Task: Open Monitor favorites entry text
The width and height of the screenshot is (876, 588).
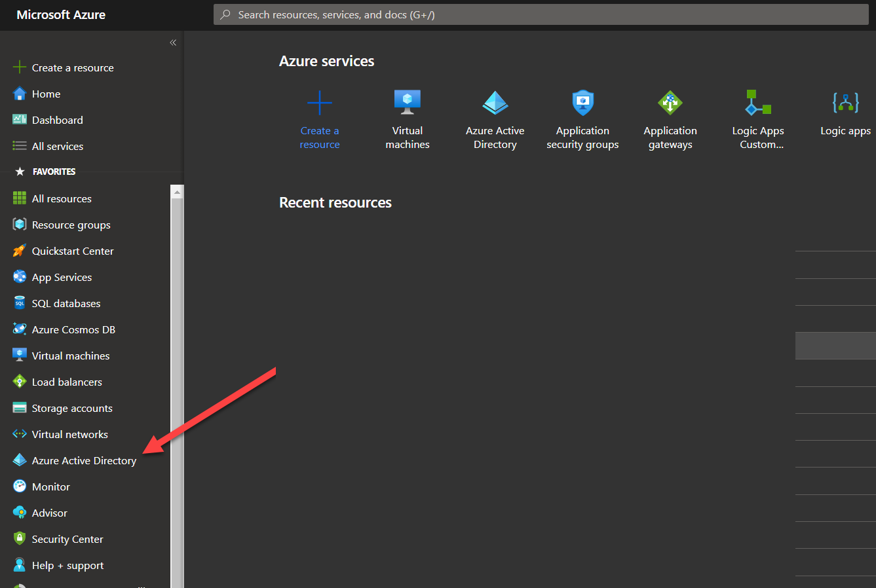Action: point(51,487)
